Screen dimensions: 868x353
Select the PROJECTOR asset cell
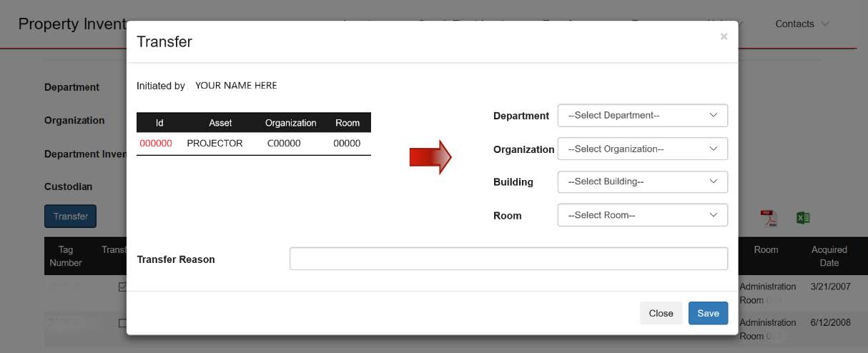tap(214, 143)
